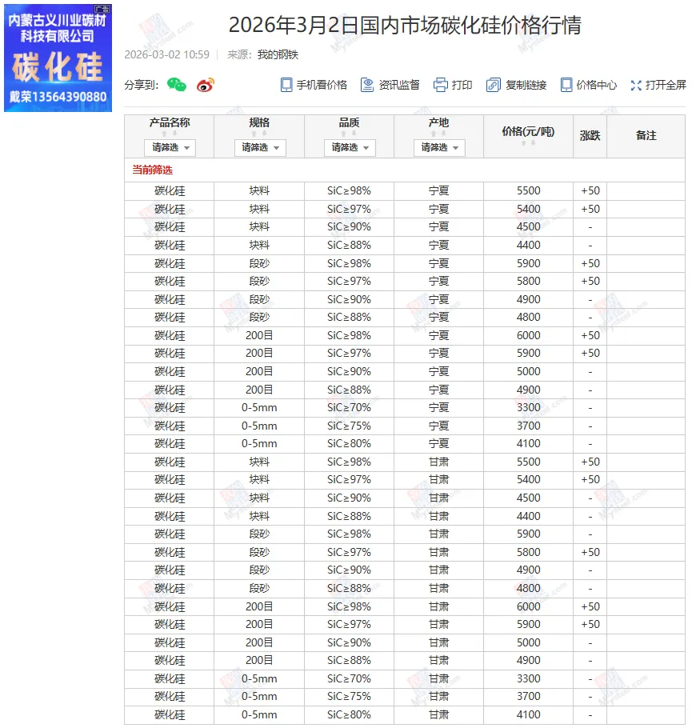700x728 pixels.
Task: Click 甘肃 origin in 块料 SiC≥88% row
Action: (x=438, y=516)
